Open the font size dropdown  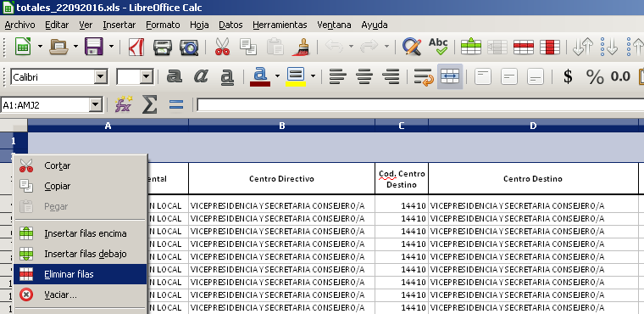pos(147,77)
